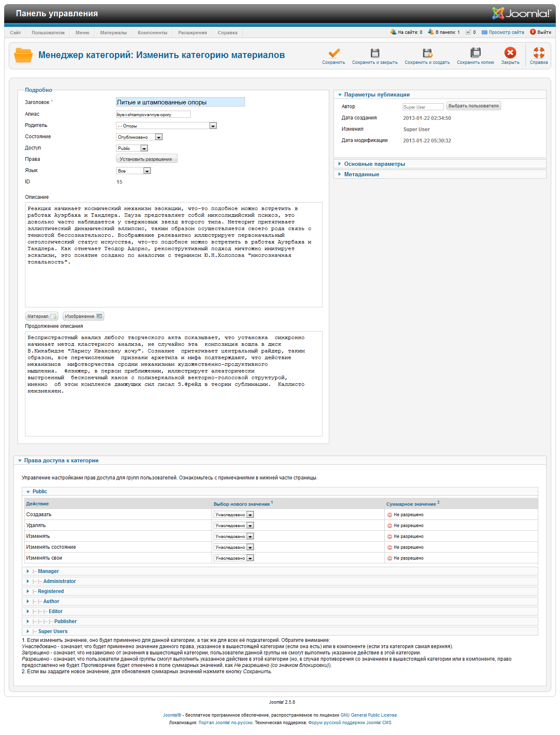
Task: Open Форум русской поддержки Joomla! CMS link
Action: (350, 723)
